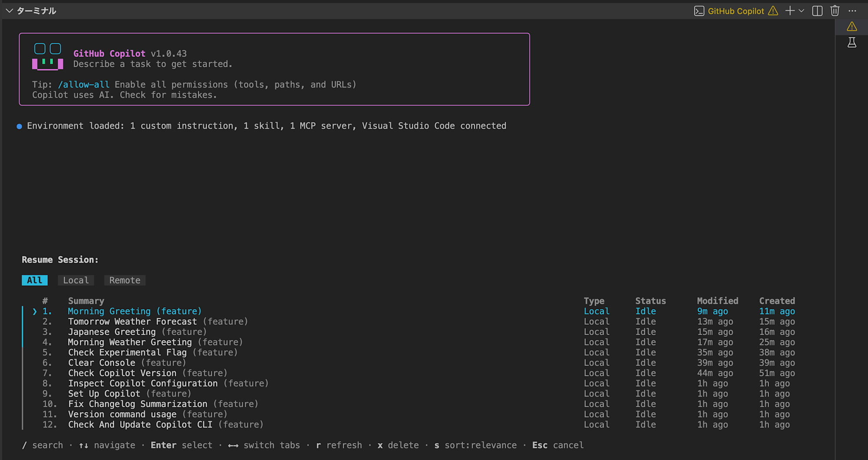Click the ターミナル panel title

pyautogui.click(x=36, y=11)
